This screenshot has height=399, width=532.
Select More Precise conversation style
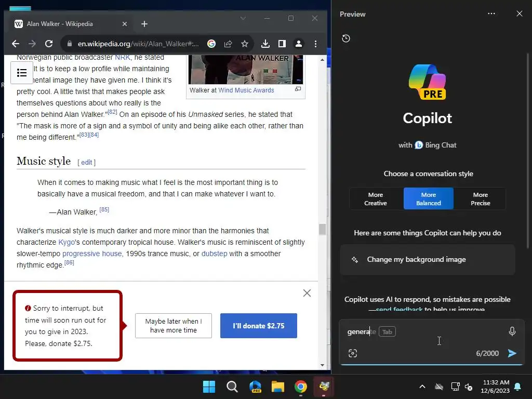click(x=481, y=199)
